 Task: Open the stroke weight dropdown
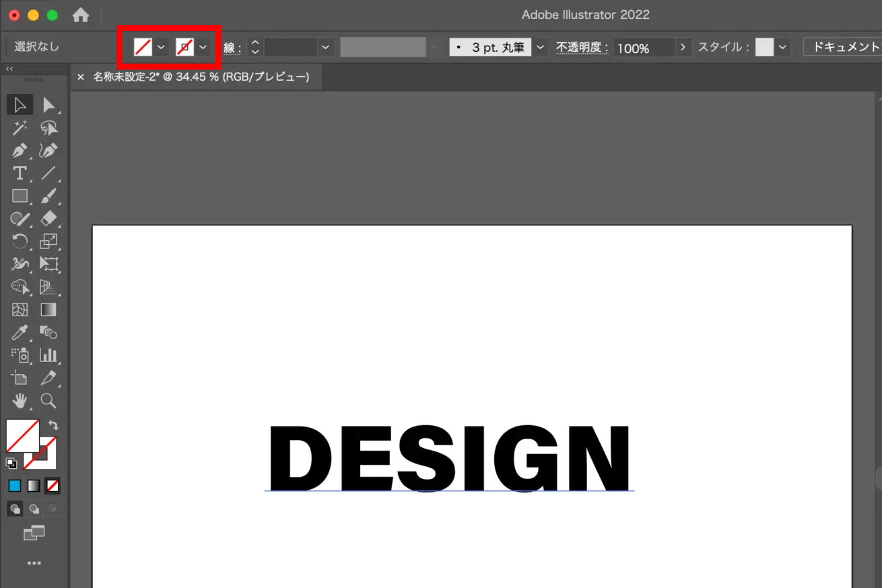point(326,47)
